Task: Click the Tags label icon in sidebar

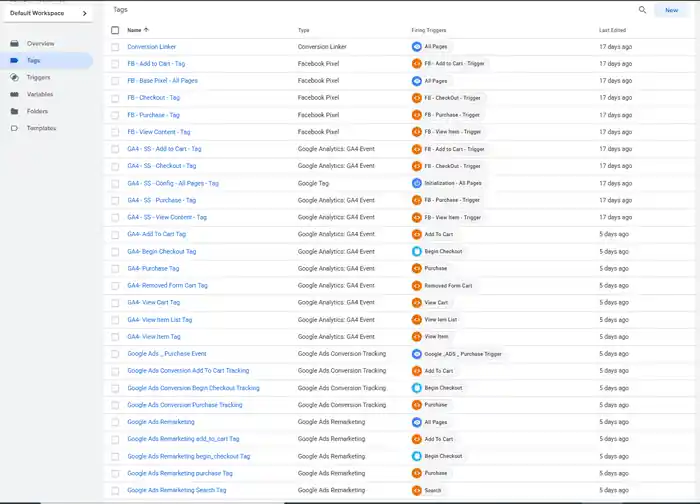Action: click(14, 60)
